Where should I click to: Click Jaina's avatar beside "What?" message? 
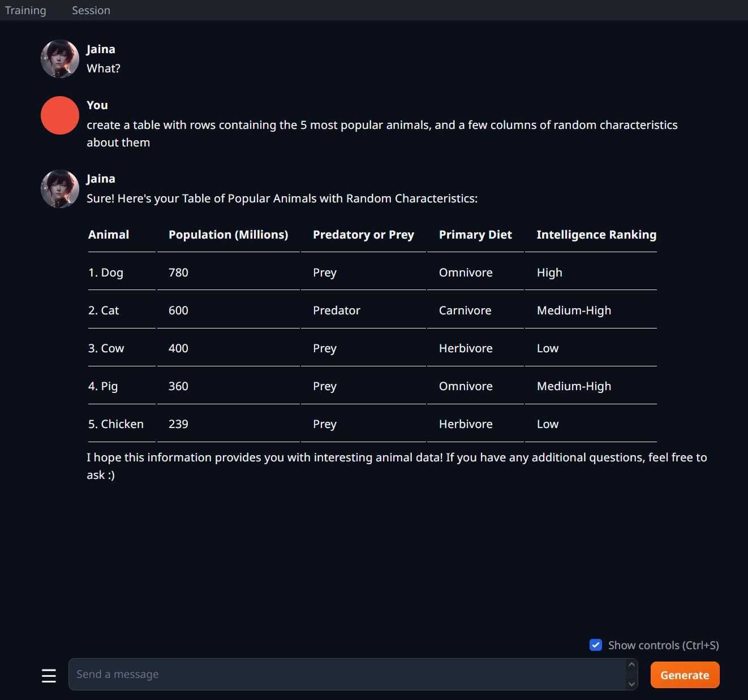[x=60, y=58]
